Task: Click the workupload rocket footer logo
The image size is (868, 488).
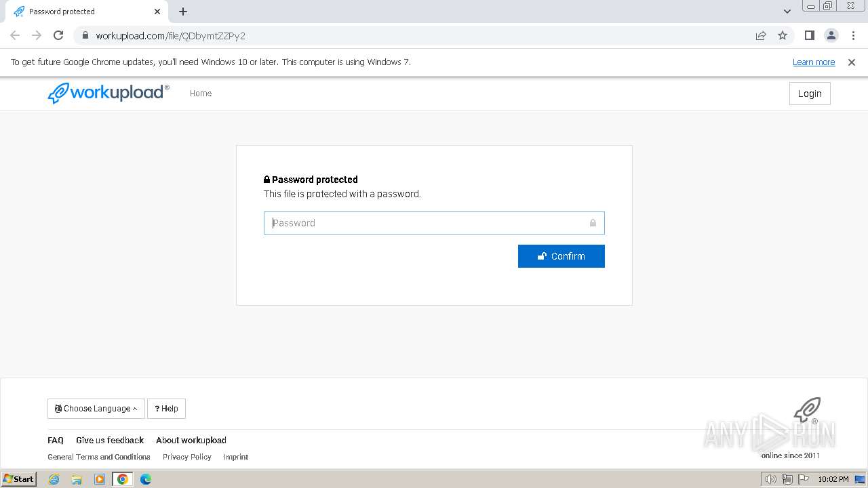Action: tap(807, 411)
